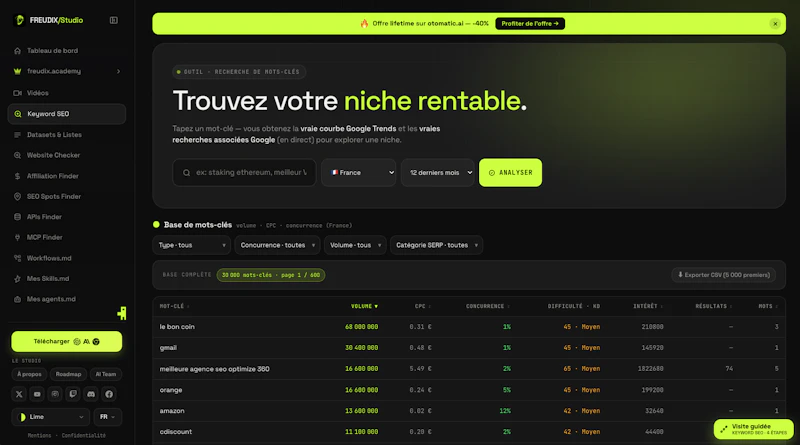Viewport: 800px width, 445px height.
Task: Open Website Checker tool
Action: point(66,155)
